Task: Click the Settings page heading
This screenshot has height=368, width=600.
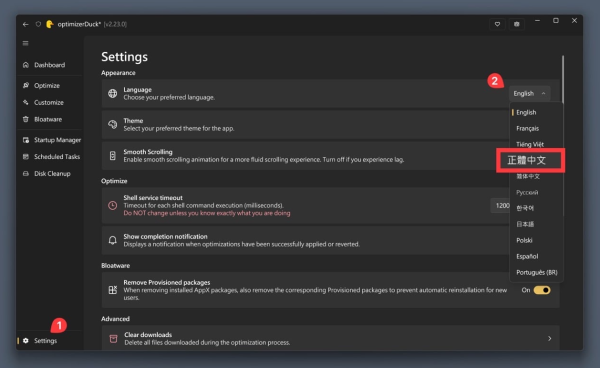Action: (x=124, y=57)
